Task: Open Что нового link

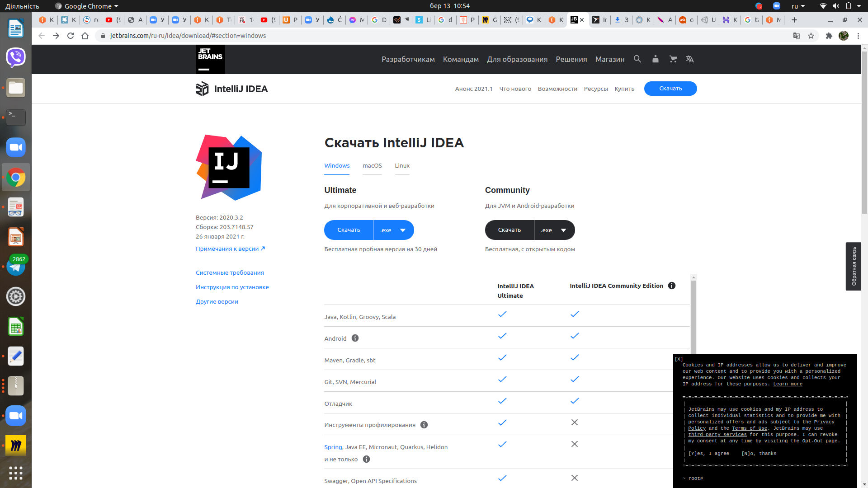Action: 515,89
